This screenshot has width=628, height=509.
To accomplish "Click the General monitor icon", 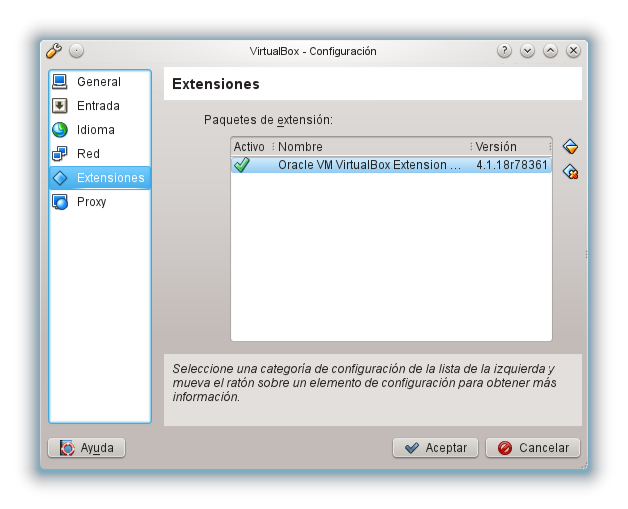I will (60, 82).
